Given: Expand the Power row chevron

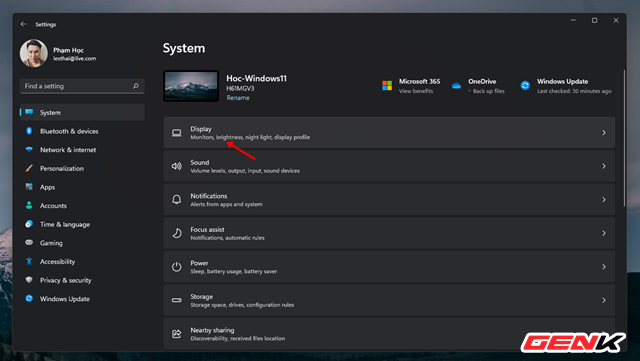Looking at the screenshot, I should 604,266.
